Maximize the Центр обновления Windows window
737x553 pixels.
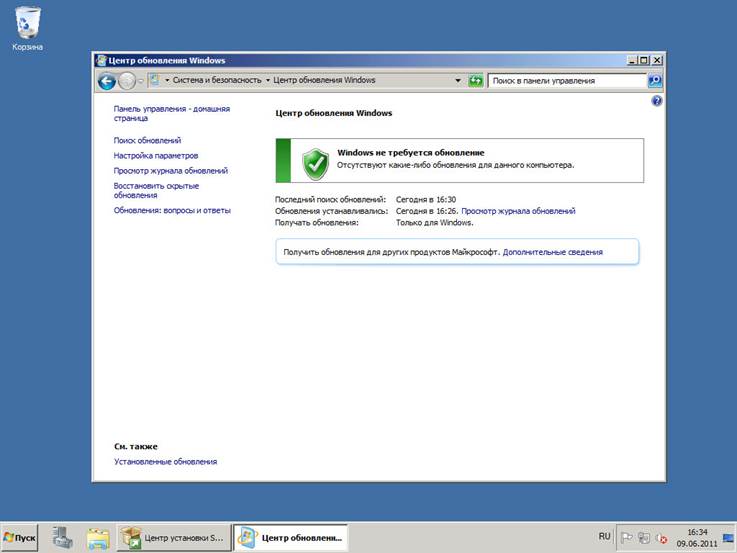644,60
